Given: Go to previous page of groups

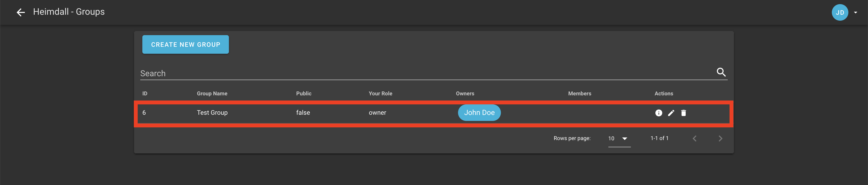Looking at the screenshot, I should (694, 138).
